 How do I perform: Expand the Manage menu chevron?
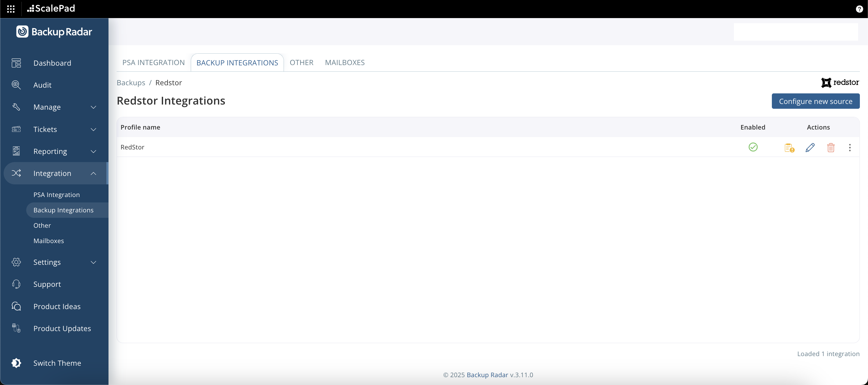click(x=93, y=107)
